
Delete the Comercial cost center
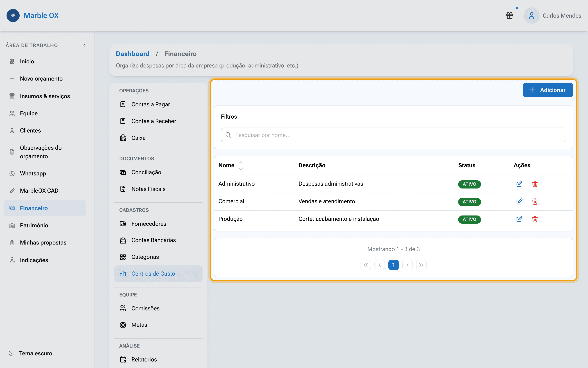coord(535,202)
